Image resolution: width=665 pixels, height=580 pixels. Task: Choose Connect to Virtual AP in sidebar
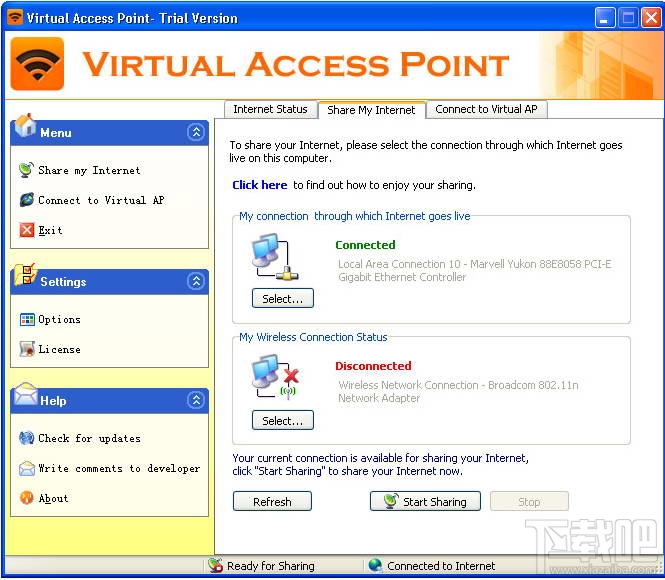[x=101, y=200]
